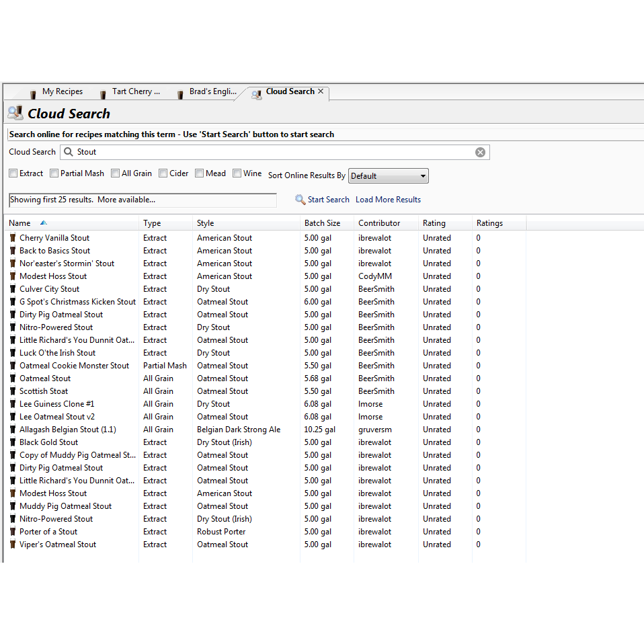The height and width of the screenshot is (644, 644).
Task: Open the Tart Cherry tab
Action: [136, 92]
